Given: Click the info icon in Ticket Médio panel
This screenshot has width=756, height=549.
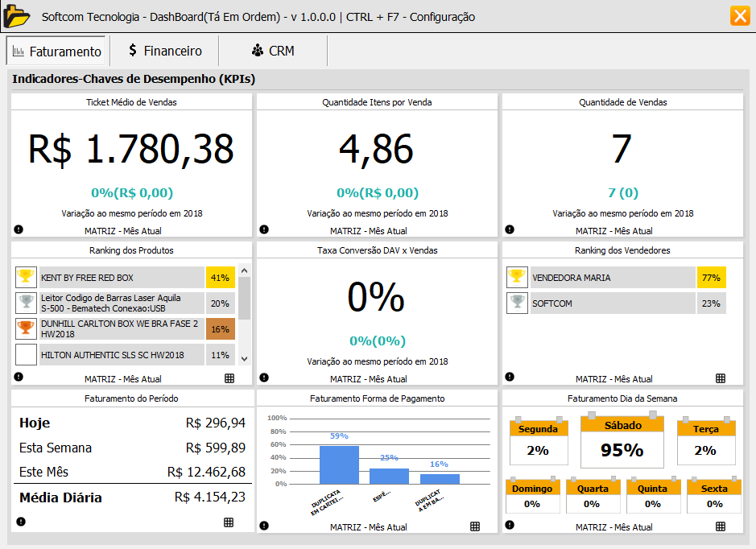Looking at the screenshot, I should click(19, 229).
